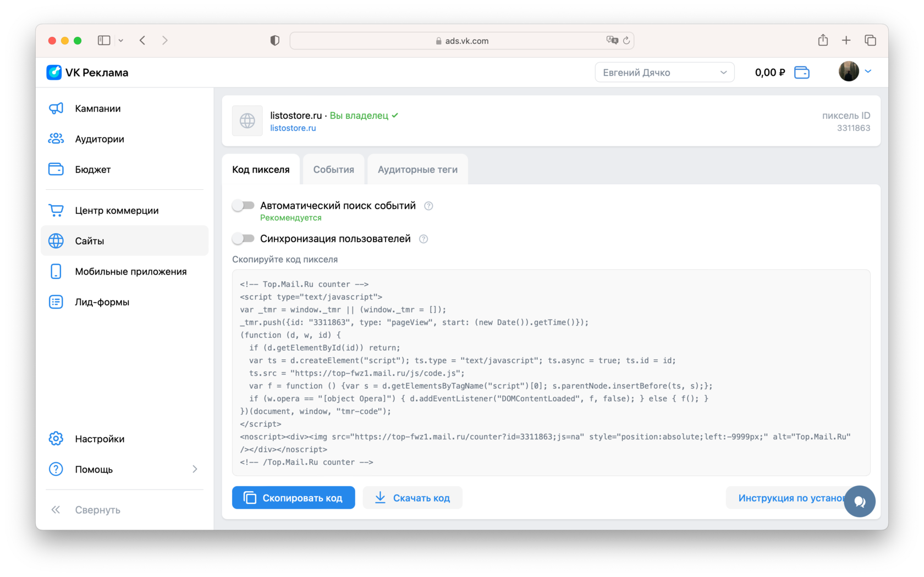
Task: Open Мобильные приложения menu label
Action: coord(131,271)
